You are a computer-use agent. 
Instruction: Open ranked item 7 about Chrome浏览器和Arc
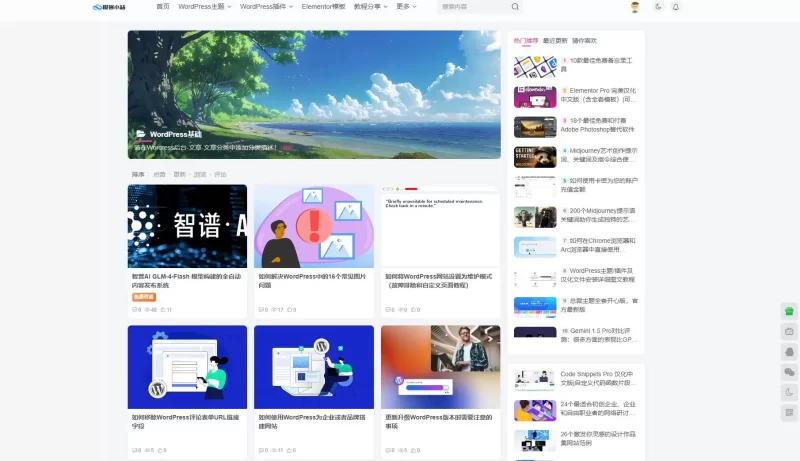[598, 245]
